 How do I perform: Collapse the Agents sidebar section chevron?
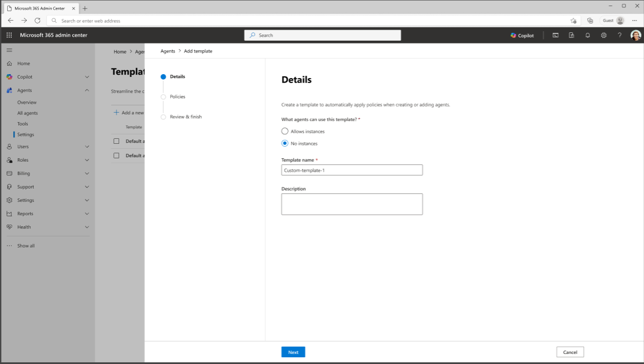pyautogui.click(x=87, y=90)
